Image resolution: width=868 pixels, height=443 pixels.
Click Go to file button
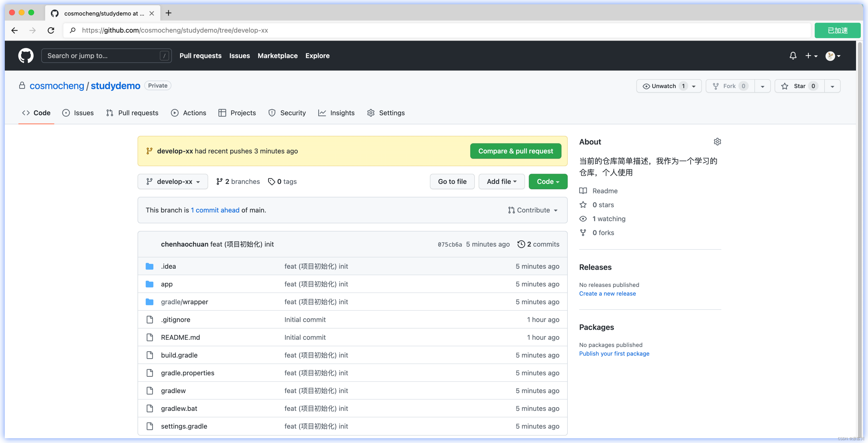[452, 181]
